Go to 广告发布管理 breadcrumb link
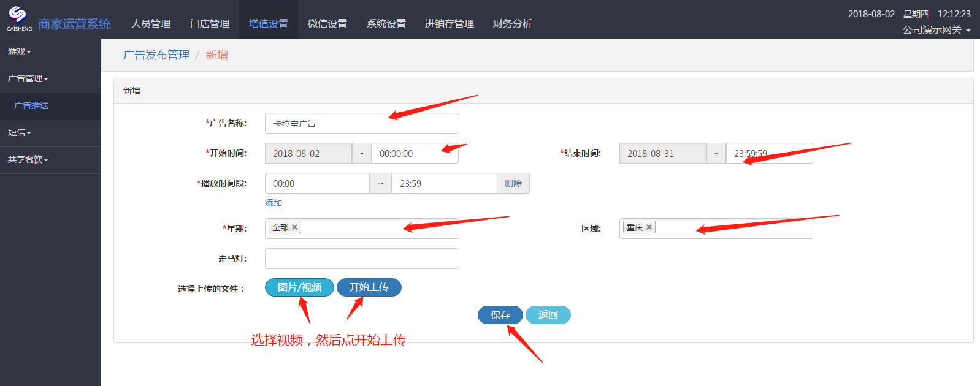 tap(156, 55)
